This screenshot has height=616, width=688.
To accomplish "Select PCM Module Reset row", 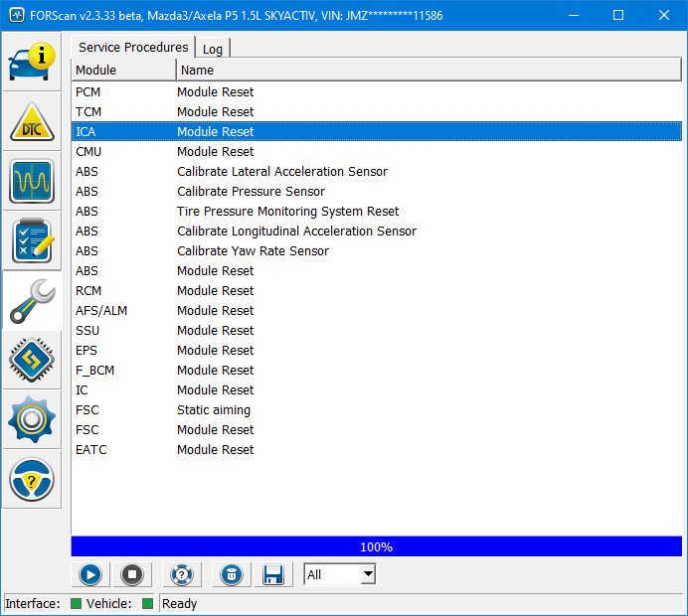I will point(377,92).
